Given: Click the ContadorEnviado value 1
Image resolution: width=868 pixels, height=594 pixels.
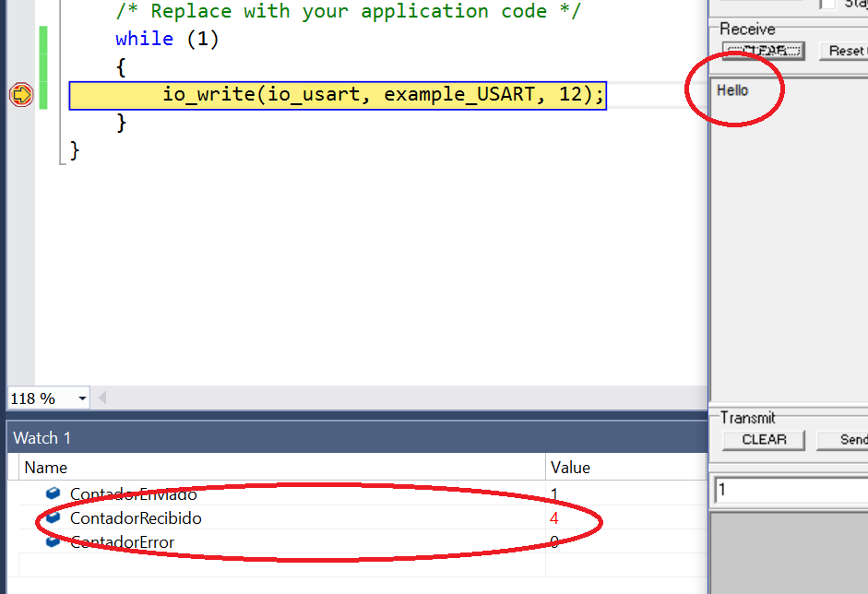Looking at the screenshot, I should tap(554, 493).
